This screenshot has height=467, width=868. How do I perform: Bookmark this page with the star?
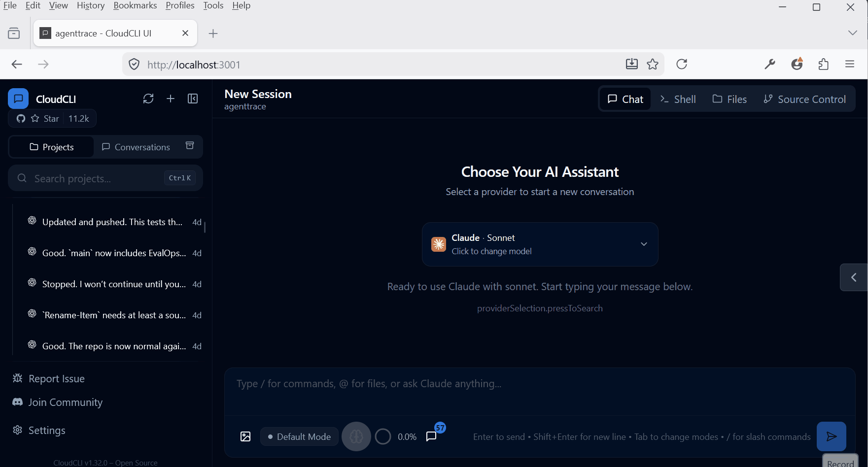tap(653, 64)
